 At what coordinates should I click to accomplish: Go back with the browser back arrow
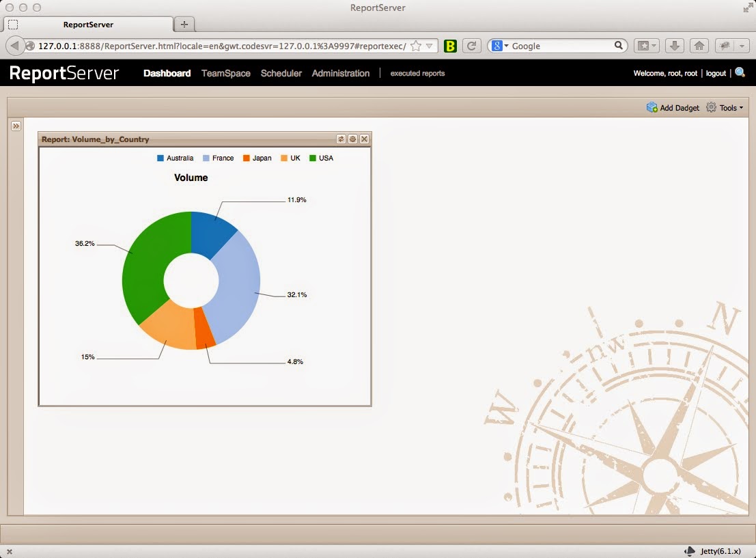pos(14,46)
